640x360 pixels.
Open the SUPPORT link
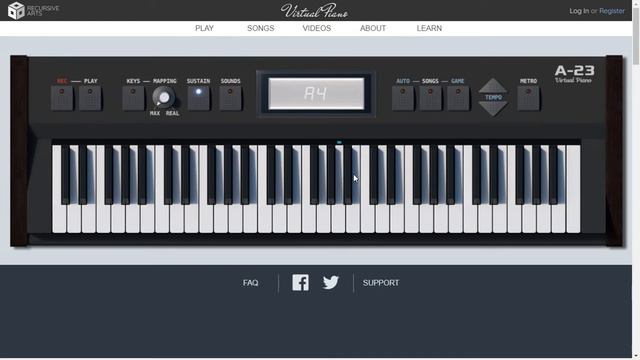(x=381, y=283)
